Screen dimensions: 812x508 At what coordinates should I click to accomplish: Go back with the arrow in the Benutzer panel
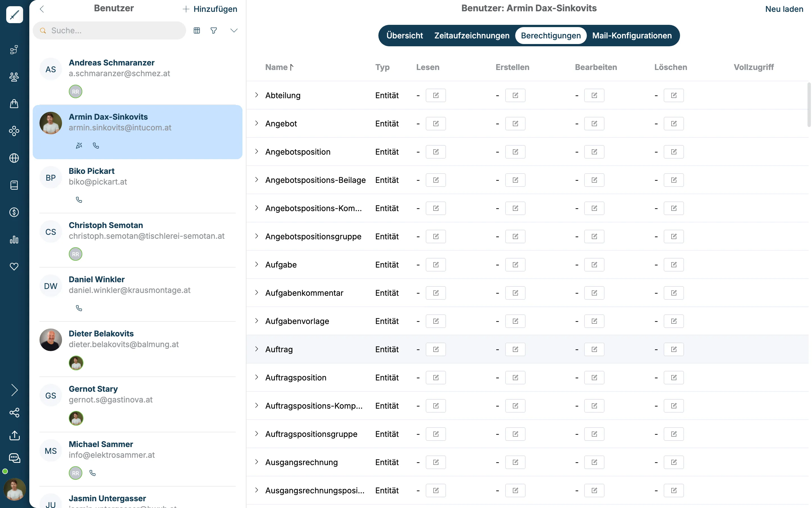pyautogui.click(x=42, y=9)
